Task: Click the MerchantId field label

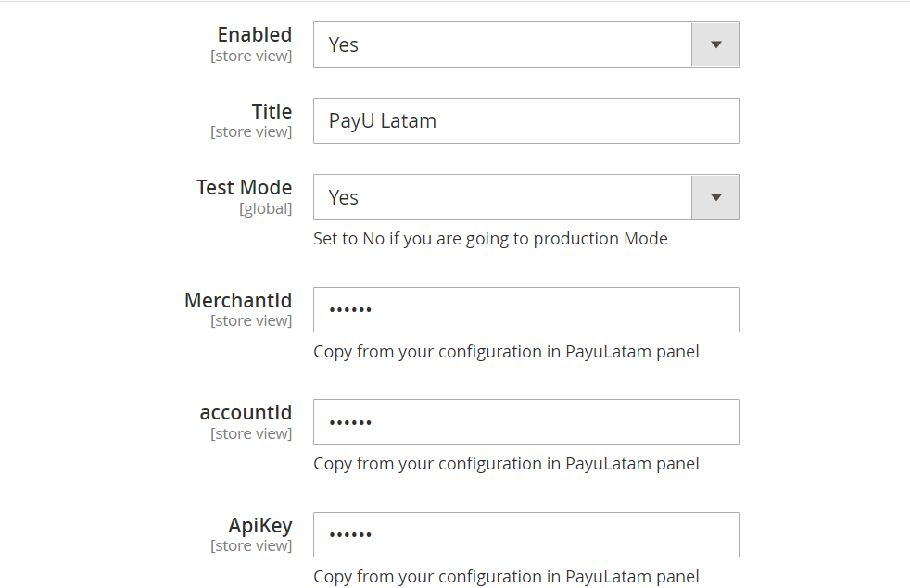Action: click(238, 300)
